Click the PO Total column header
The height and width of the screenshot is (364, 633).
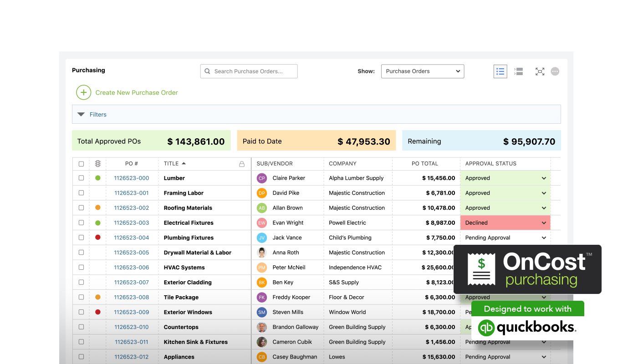tap(424, 164)
